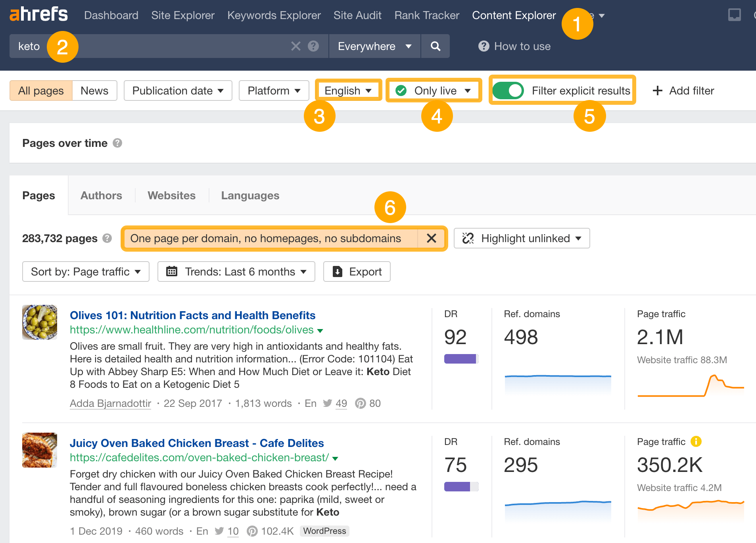
Task: Expand the English language dropdown
Action: (348, 90)
